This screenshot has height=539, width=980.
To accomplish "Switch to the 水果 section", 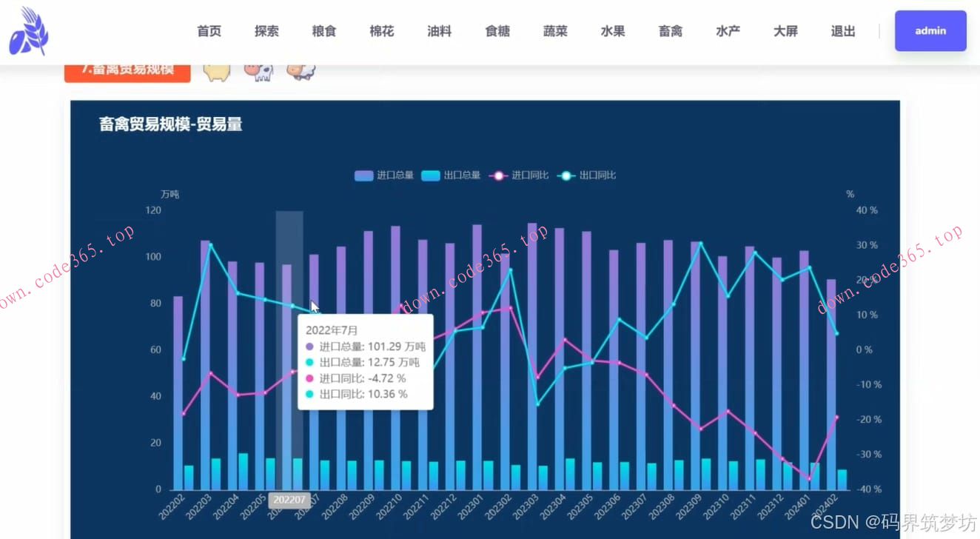I will [613, 31].
